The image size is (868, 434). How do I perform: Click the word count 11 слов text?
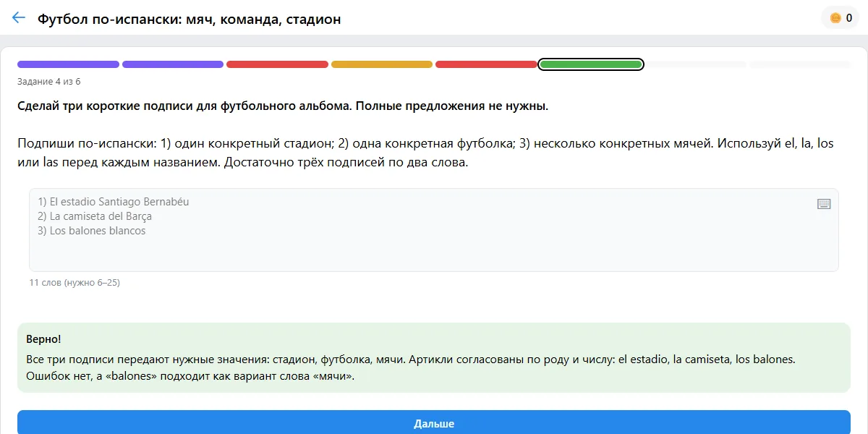[75, 283]
